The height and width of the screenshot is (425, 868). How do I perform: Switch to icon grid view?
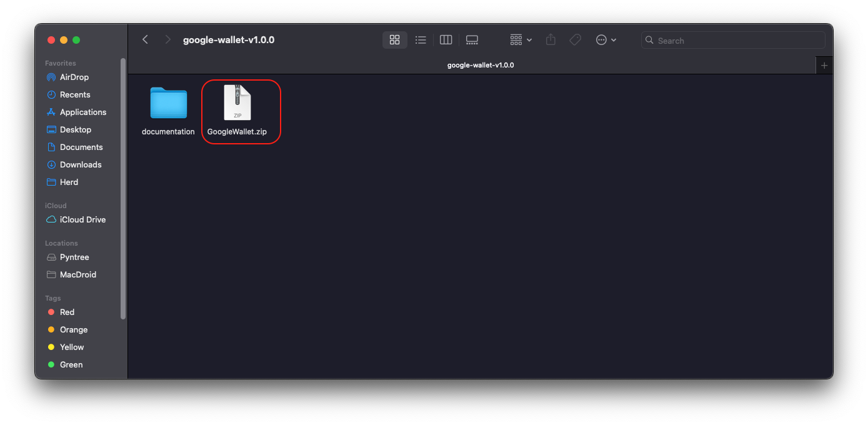click(x=394, y=40)
